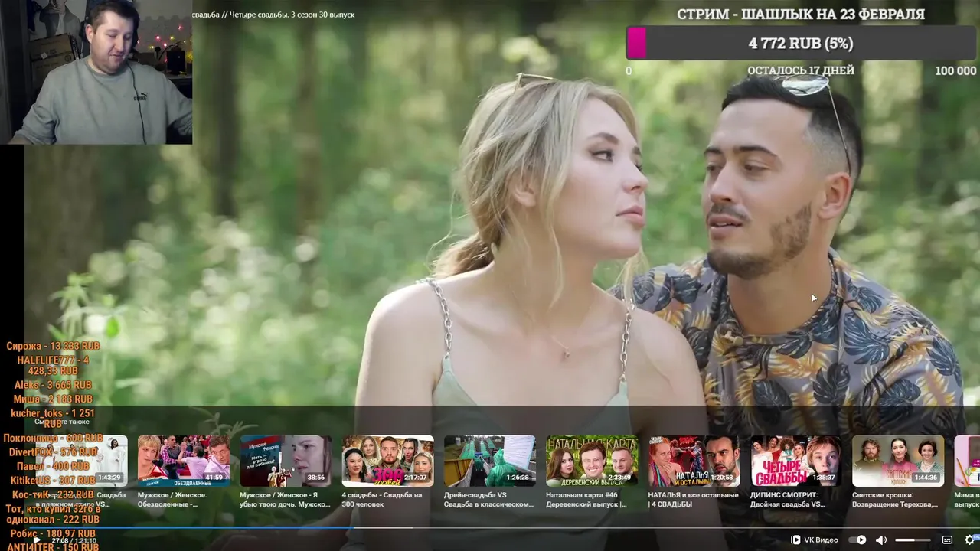Click the '4 772 RUB (5%)' donation progress bar
The height and width of the screenshot is (551, 980).
(801, 44)
